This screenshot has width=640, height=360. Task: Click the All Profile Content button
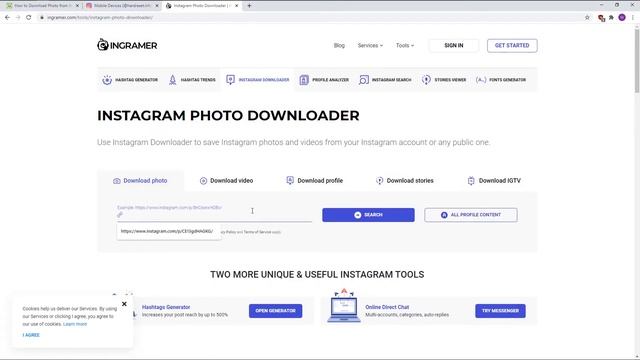click(471, 215)
